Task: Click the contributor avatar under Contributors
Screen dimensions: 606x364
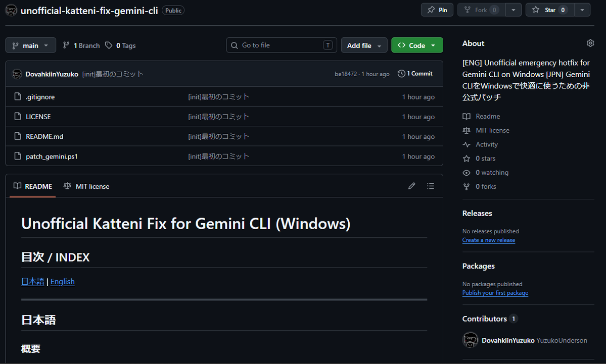Action: click(x=471, y=340)
